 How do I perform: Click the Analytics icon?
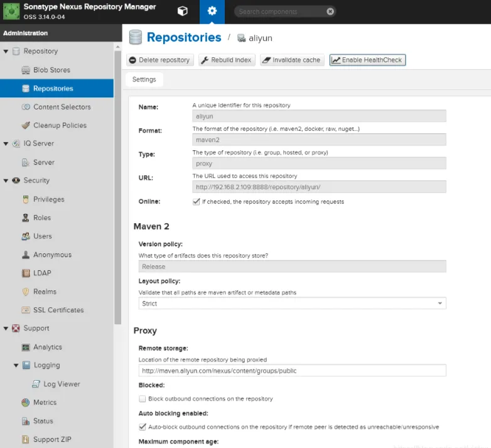tap(26, 347)
